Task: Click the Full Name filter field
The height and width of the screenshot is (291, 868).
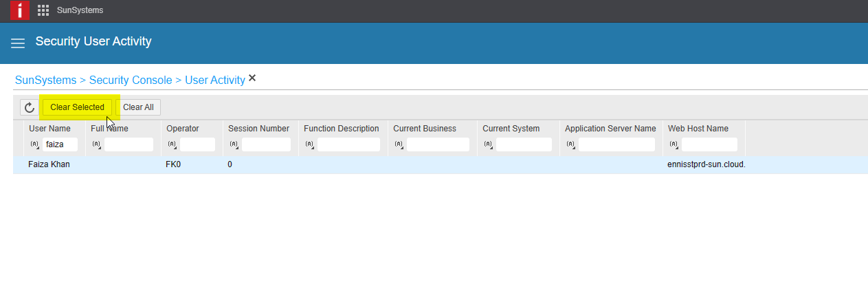Action: pos(129,144)
